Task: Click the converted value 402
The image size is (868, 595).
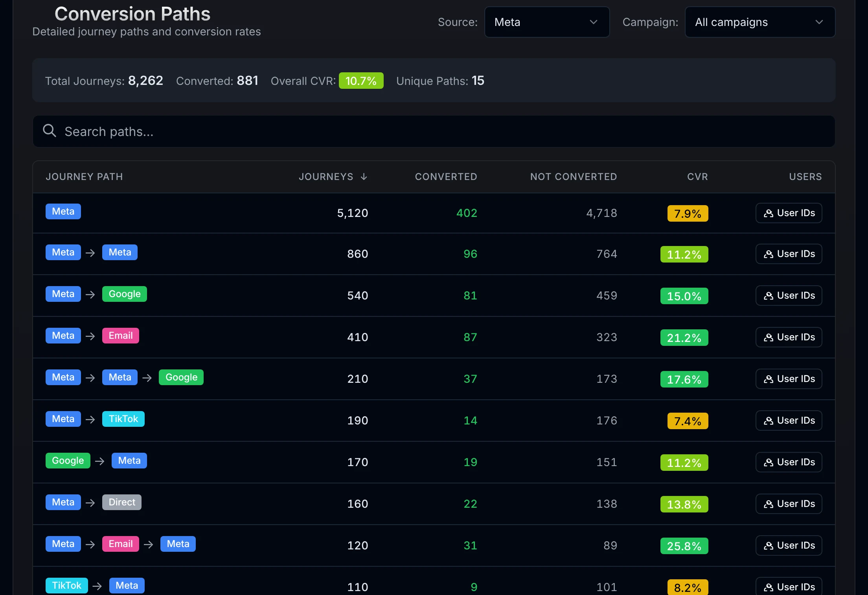Action: point(467,213)
